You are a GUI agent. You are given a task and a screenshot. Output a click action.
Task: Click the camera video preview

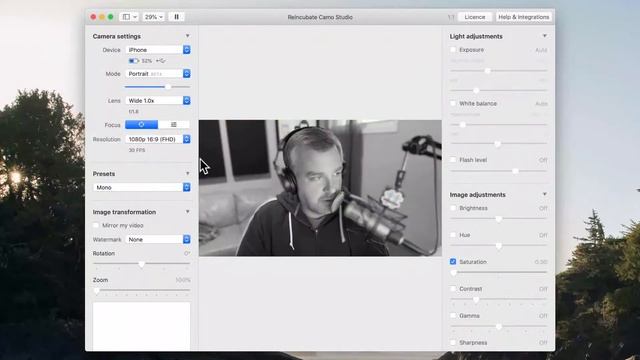320,188
